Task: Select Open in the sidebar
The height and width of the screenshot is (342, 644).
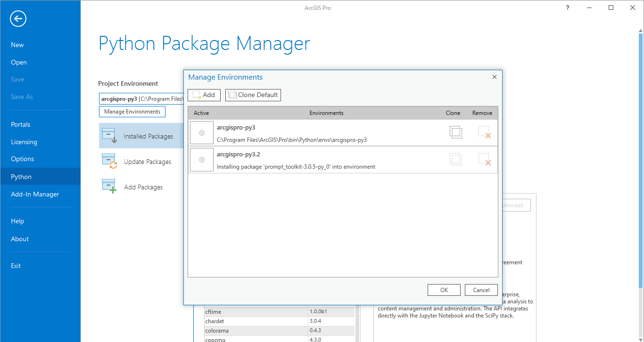Action: (x=19, y=62)
